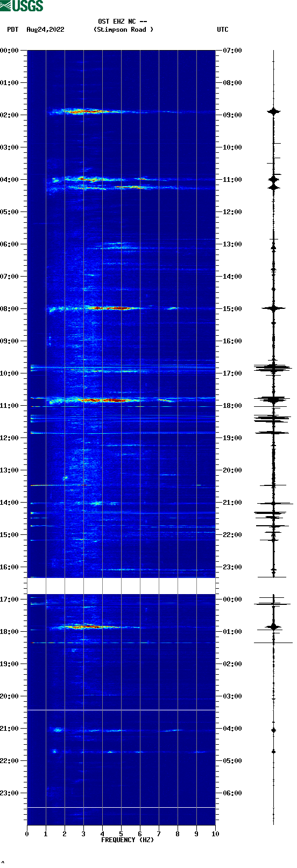The height and width of the screenshot is (868, 297).
Task: Click the 04:00 PDT time label
Action: pos(10,180)
